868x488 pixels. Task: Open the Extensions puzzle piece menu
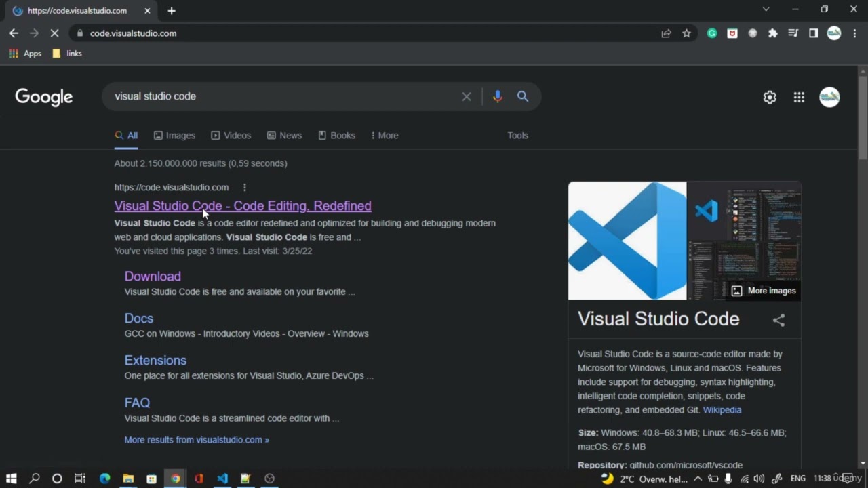[773, 33]
